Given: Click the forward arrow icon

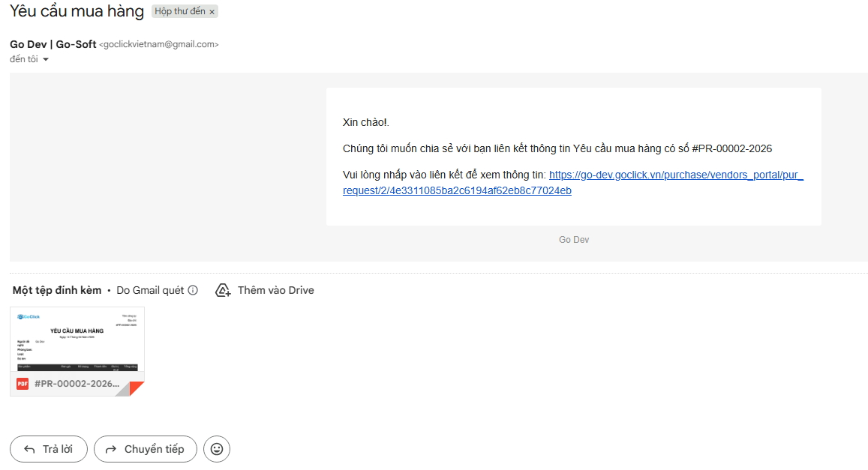Looking at the screenshot, I should (x=111, y=449).
